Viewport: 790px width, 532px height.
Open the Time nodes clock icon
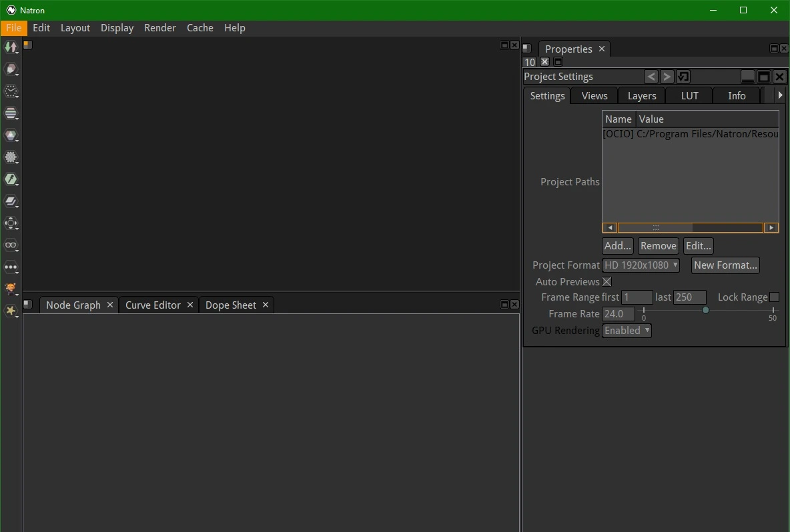[x=11, y=91]
